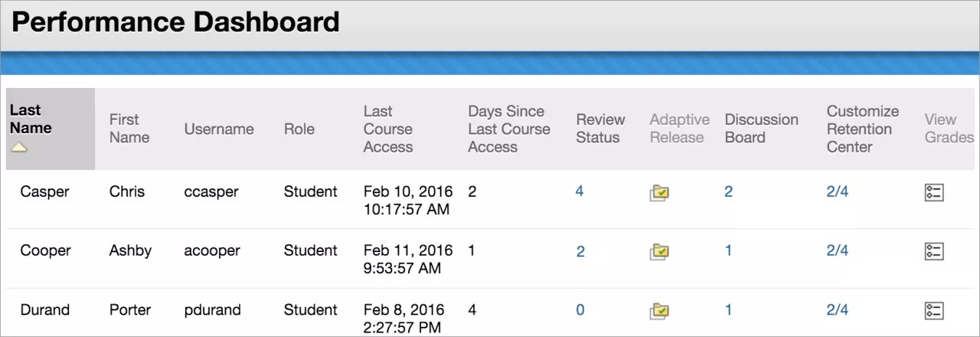Open Cooper's Review Status count 2
This screenshot has width=980, height=337.
click(x=580, y=251)
